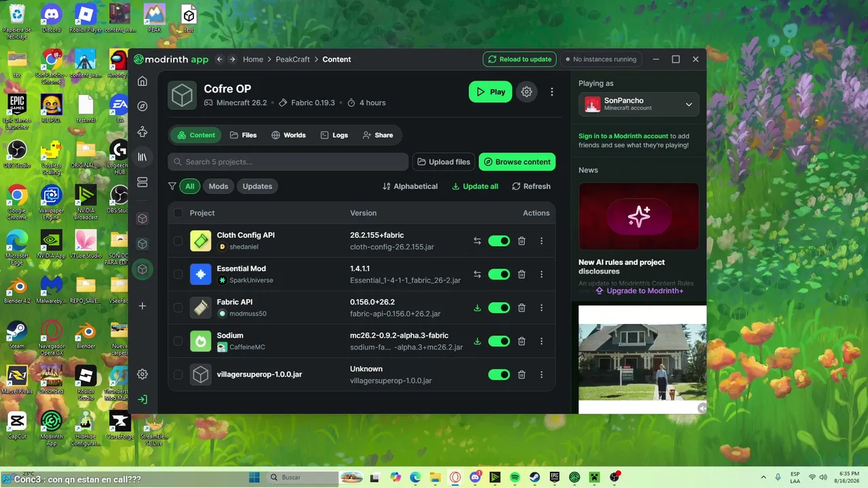Play the Cofre OP instance
This screenshot has width=868, height=488.
[x=490, y=91]
